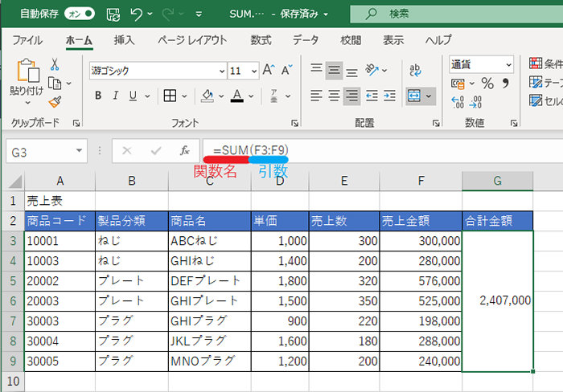Screen dimensions: 563x392
Task: Open the saved-status dropdown beside file name
Action: (x=326, y=14)
